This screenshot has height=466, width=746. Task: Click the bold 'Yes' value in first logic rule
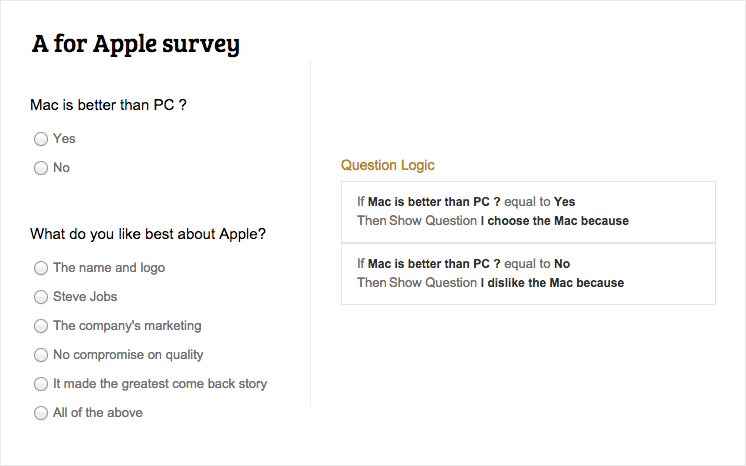click(x=564, y=202)
